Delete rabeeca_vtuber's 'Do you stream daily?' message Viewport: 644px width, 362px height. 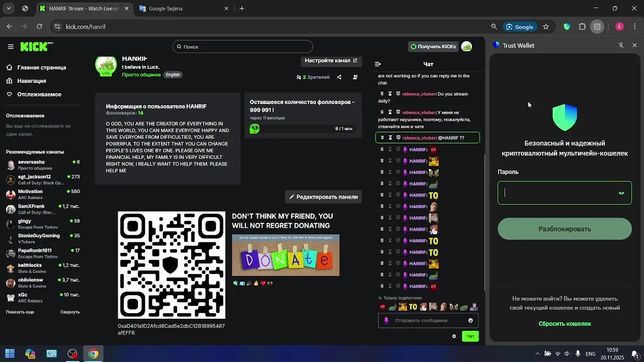[x=382, y=94]
